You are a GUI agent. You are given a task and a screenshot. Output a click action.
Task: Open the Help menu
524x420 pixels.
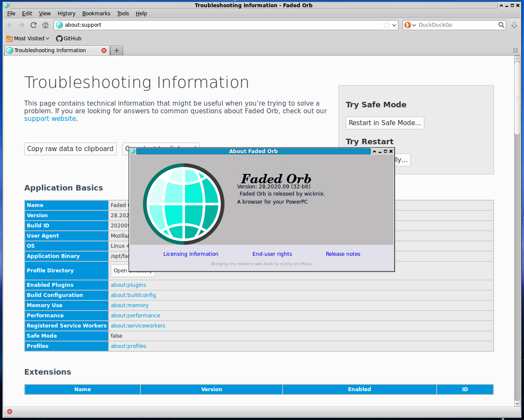pyautogui.click(x=141, y=14)
